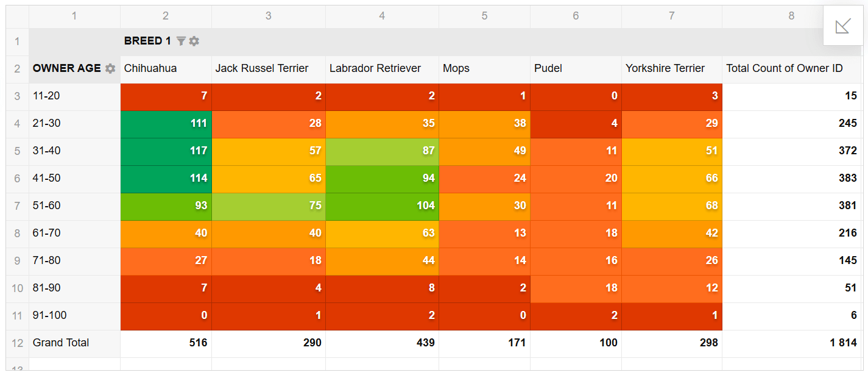This screenshot has height=375, width=868.
Task: Select the Mops column header
Action: click(456, 68)
